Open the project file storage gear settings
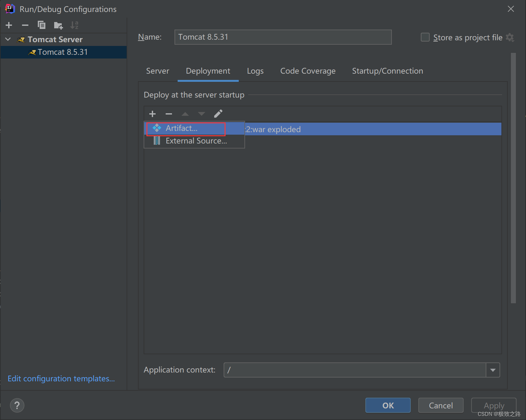526x420 pixels. pos(510,37)
